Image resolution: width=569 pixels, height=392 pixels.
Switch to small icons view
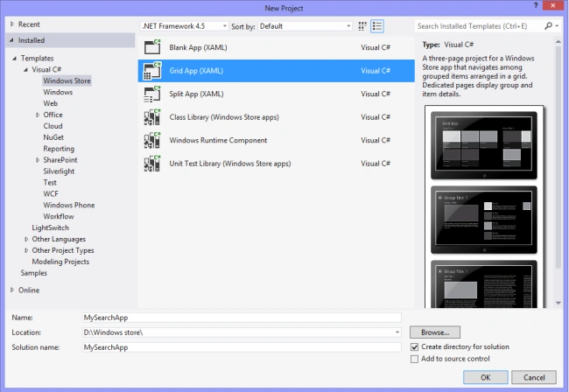362,26
